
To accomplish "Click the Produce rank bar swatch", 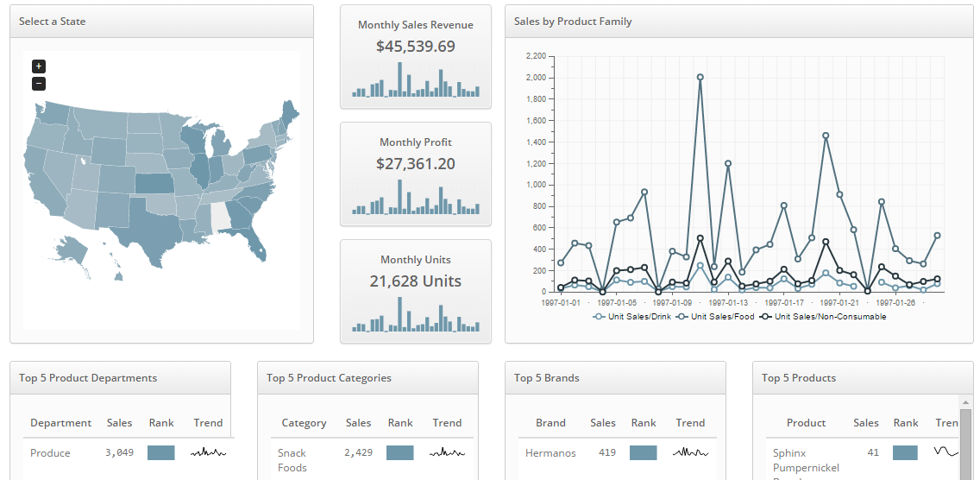I will pos(160,452).
